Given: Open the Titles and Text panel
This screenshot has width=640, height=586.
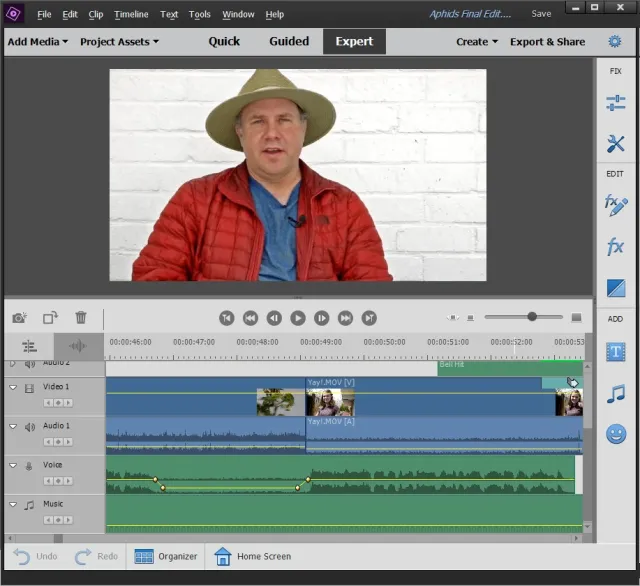Looking at the screenshot, I should [x=616, y=352].
